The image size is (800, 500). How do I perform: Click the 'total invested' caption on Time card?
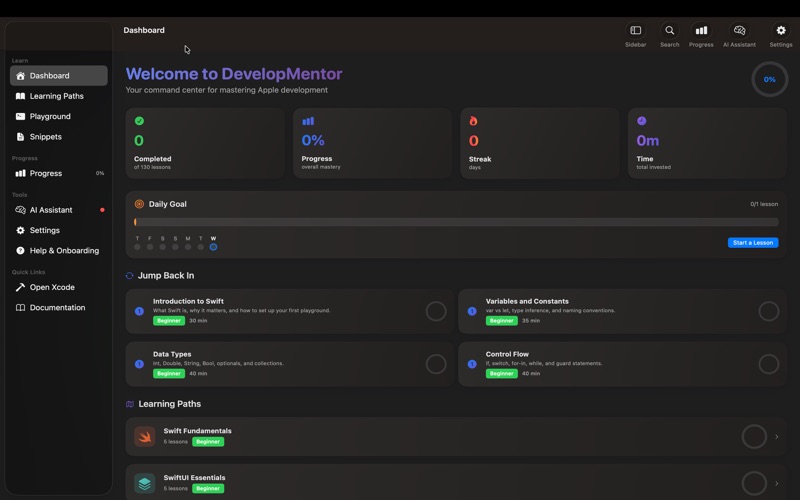click(x=654, y=167)
